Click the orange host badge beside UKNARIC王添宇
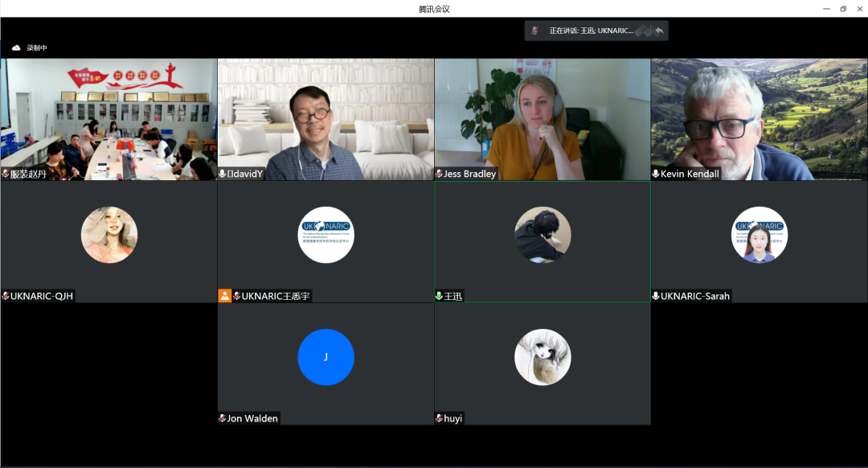Screen dimensions: 868x468 pyautogui.click(x=225, y=296)
